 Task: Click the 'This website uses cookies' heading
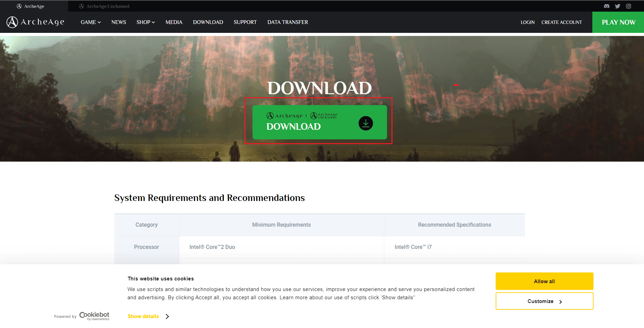click(160, 279)
